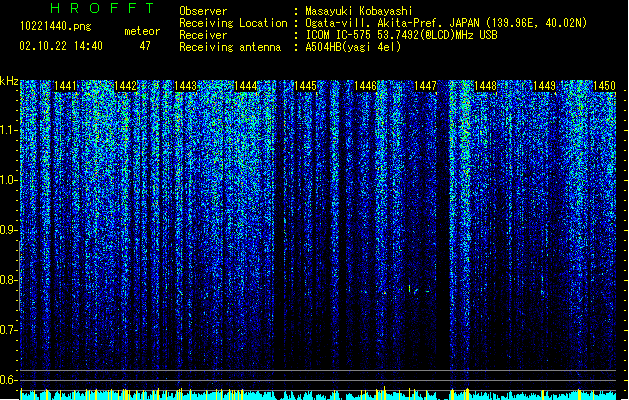Click the 0.9 kHz axis label
Viewport: 629px width, 400px height.
(9, 230)
